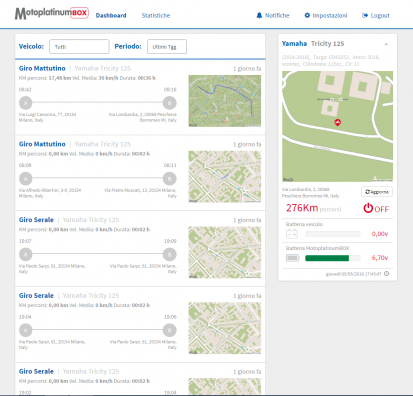
Task: Click the red vehicle marker on the map
Action: [x=337, y=122]
